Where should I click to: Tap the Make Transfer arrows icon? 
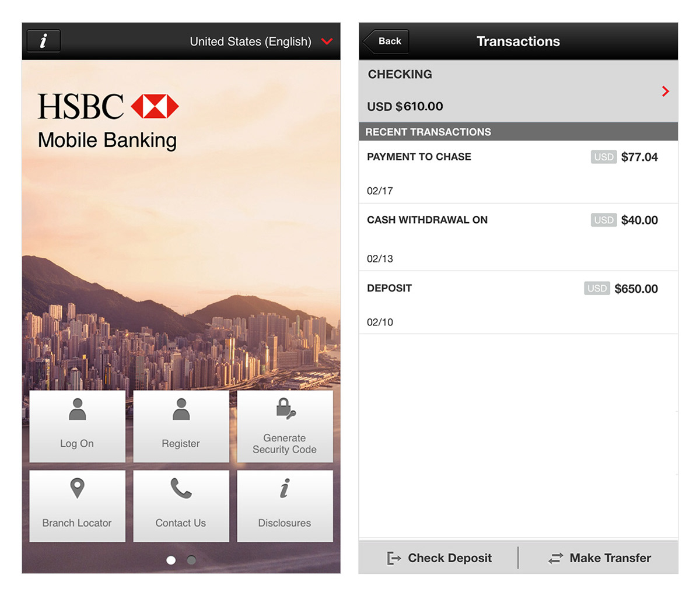(555, 559)
